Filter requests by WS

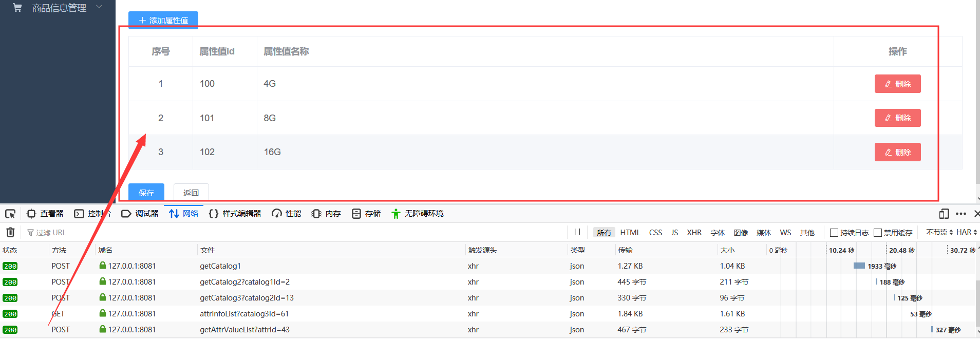point(785,233)
